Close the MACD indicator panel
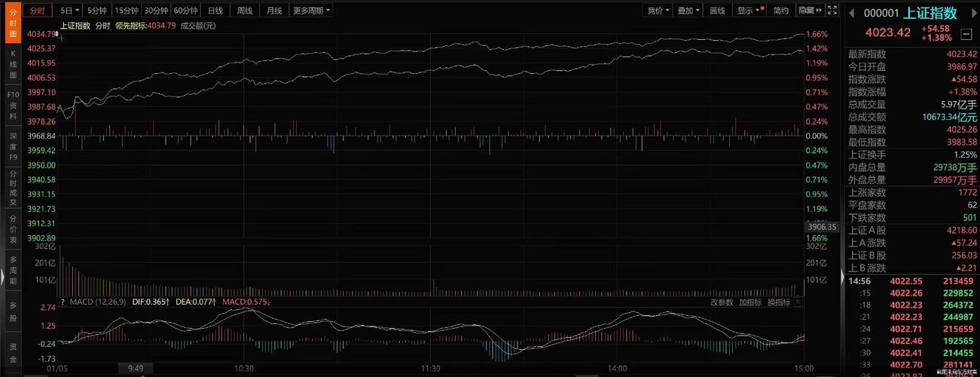The width and height of the screenshot is (980, 377). point(798,302)
